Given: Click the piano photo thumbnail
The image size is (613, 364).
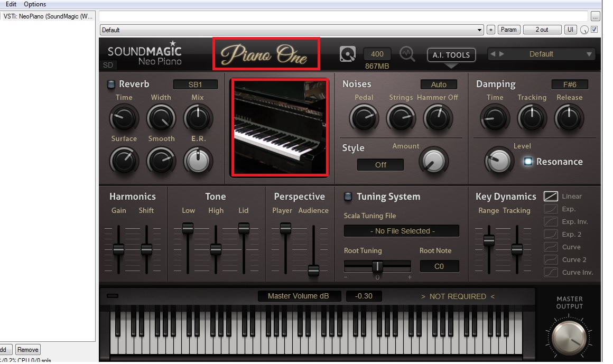Looking at the screenshot, I should 280,127.
